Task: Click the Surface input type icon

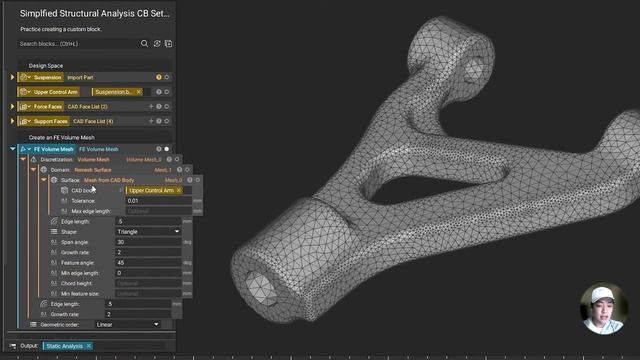Action: coord(54,180)
